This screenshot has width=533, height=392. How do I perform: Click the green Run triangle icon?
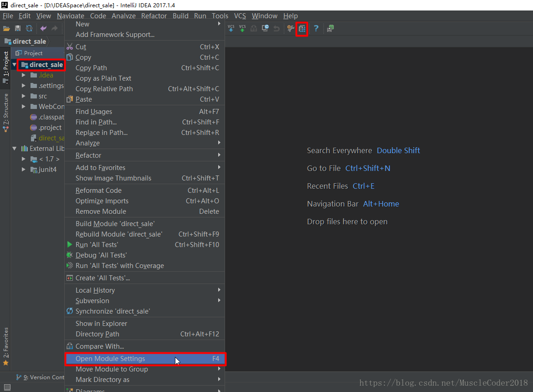70,244
